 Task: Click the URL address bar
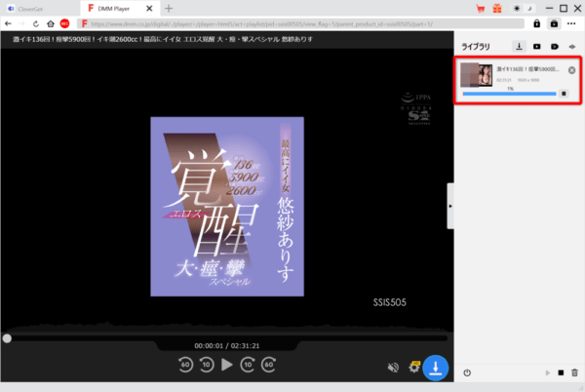[300, 23]
